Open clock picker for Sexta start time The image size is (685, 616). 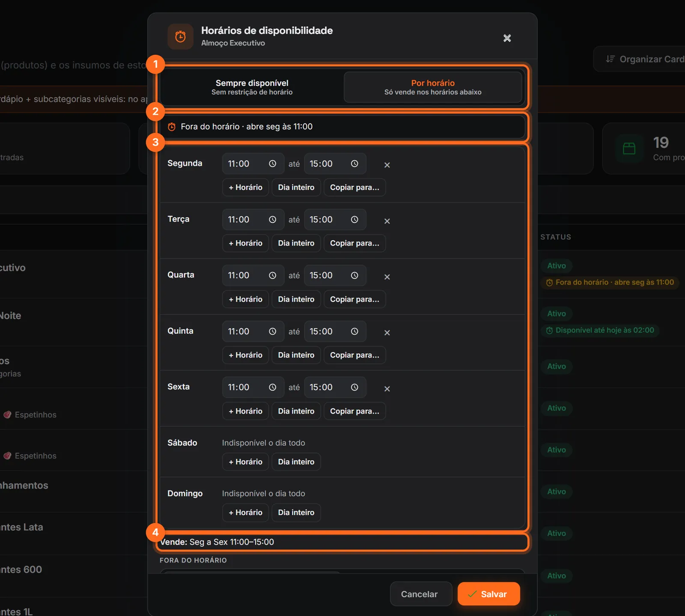[272, 387]
